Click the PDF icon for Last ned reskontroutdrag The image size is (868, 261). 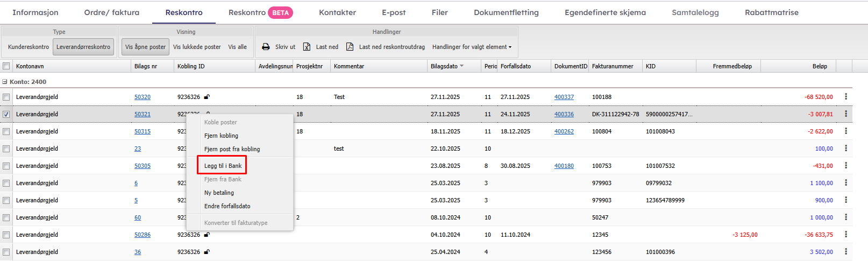click(350, 47)
